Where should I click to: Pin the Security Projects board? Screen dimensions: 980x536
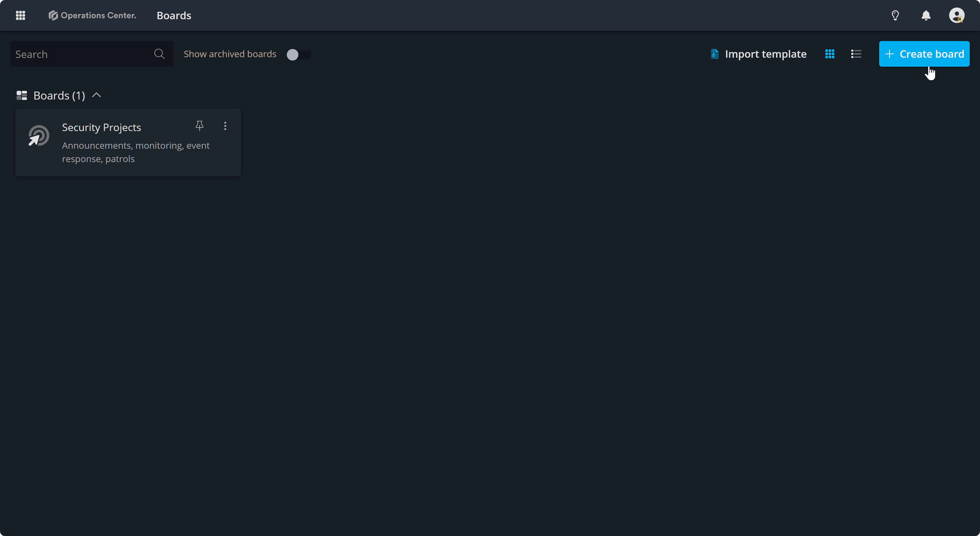[199, 126]
